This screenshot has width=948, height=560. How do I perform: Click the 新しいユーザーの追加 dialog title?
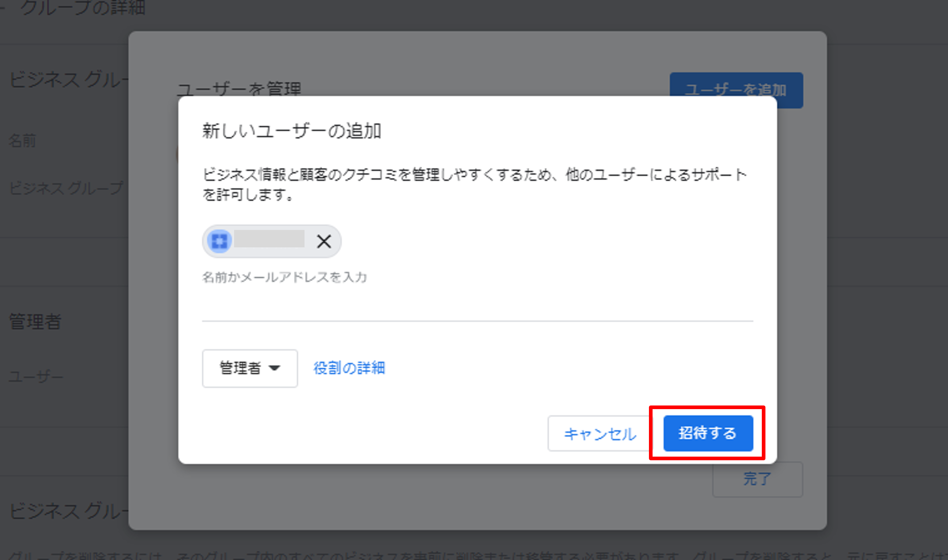point(292,131)
